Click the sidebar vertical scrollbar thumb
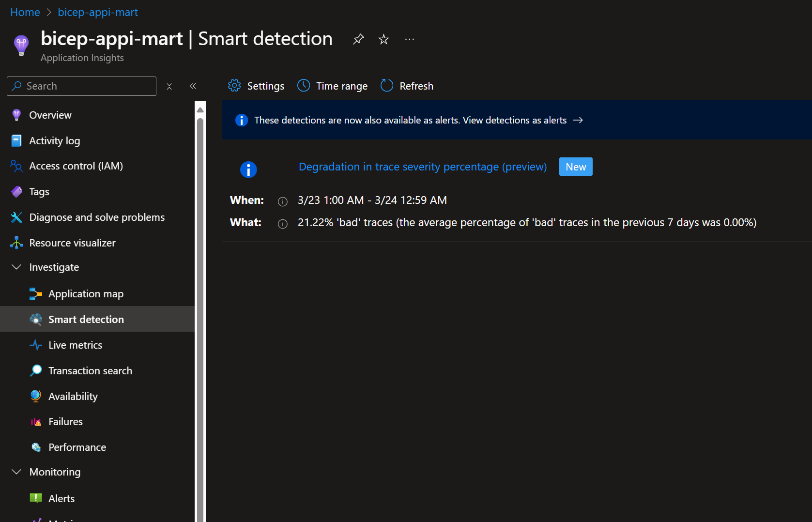The height and width of the screenshot is (522, 812). coord(200,320)
